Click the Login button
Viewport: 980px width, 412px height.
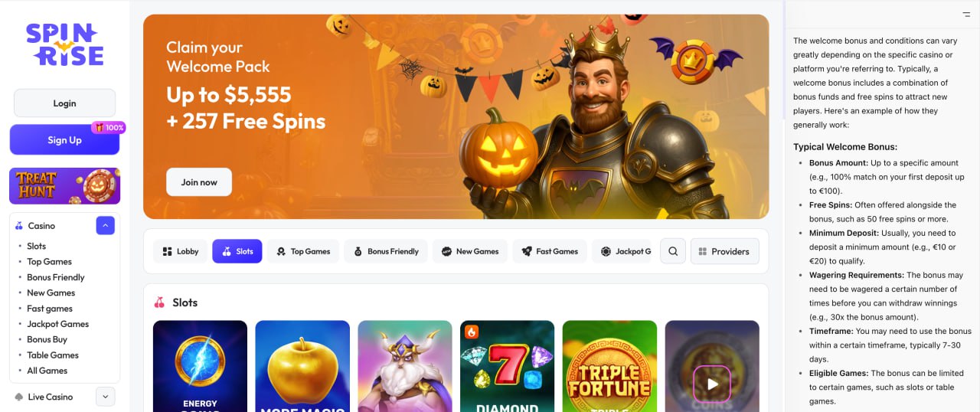point(64,103)
